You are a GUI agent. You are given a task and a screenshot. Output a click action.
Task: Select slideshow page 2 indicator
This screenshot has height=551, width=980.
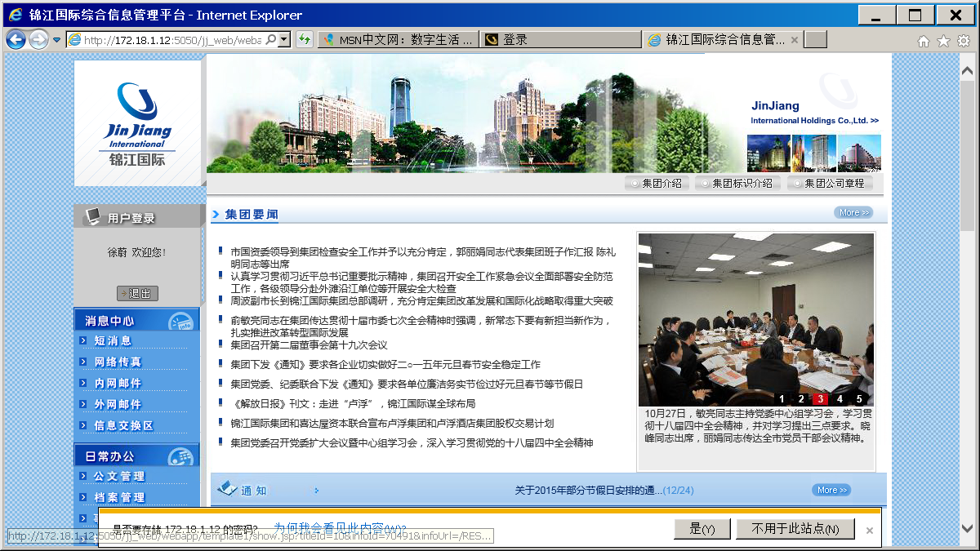point(801,399)
